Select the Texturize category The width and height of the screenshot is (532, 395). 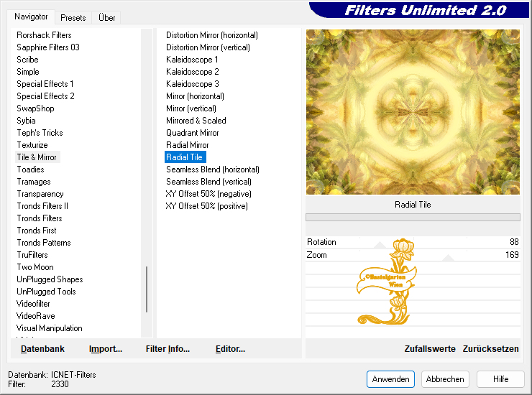coord(32,145)
